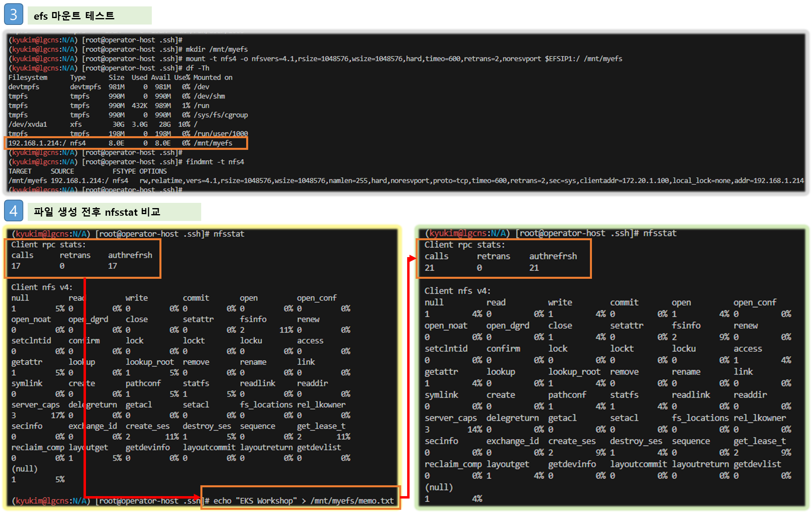
Task: Click the red arrowhead pointing to right panel
Action: (412, 258)
